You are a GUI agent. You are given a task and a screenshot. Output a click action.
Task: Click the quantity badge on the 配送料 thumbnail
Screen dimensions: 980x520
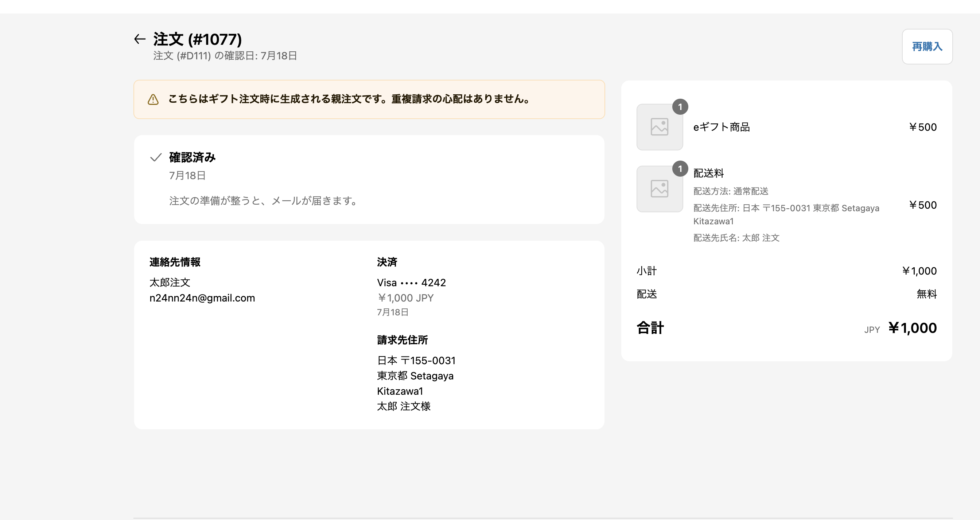click(x=680, y=169)
